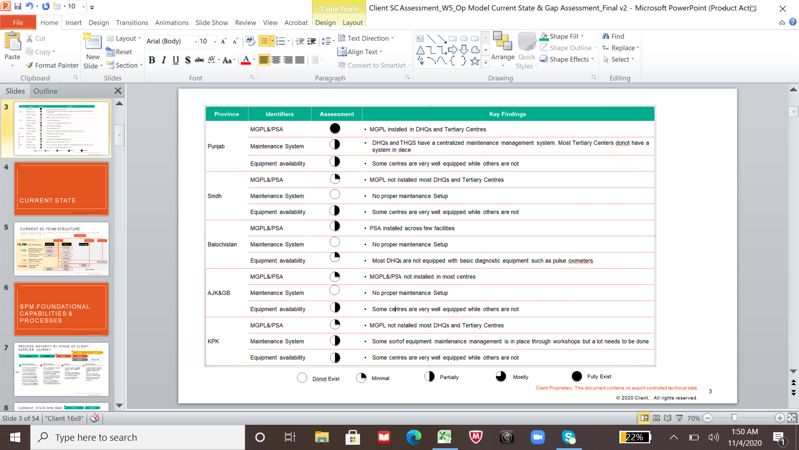
Task: Open the Align Text dropdown
Action: (360, 51)
